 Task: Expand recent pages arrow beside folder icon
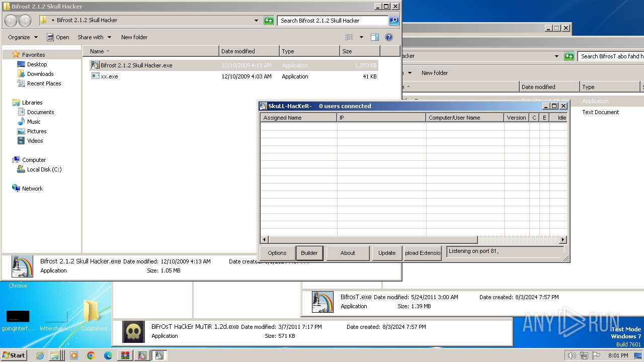pos(53,21)
